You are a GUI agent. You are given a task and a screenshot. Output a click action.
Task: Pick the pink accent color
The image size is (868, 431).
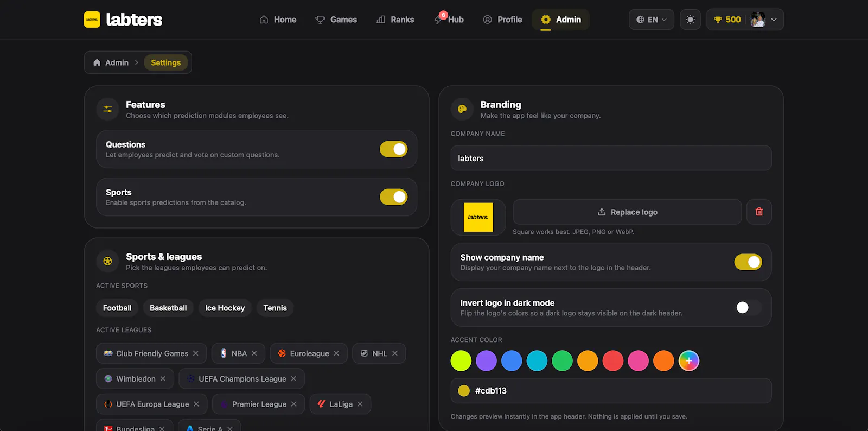pyautogui.click(x=639, y=361)
